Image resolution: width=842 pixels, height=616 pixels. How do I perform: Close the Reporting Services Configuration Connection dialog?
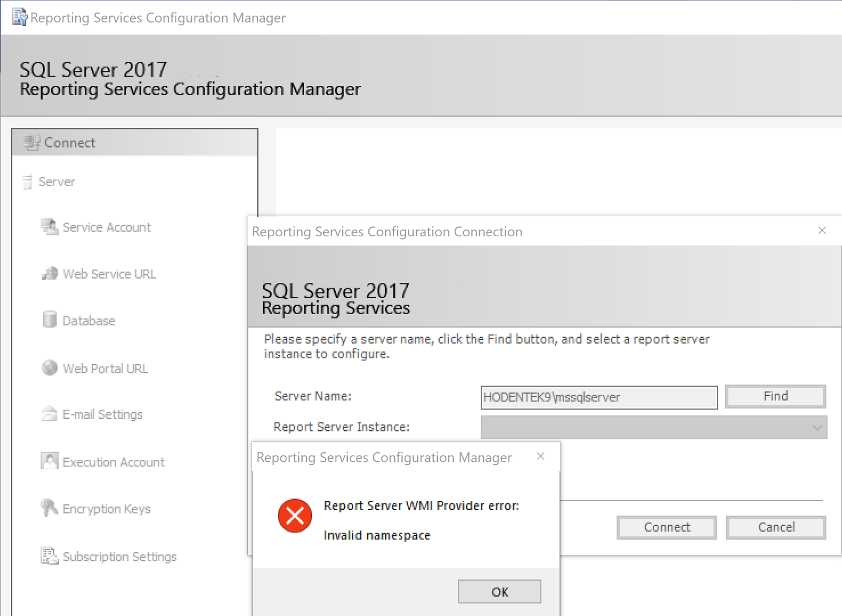pos(821,230)
